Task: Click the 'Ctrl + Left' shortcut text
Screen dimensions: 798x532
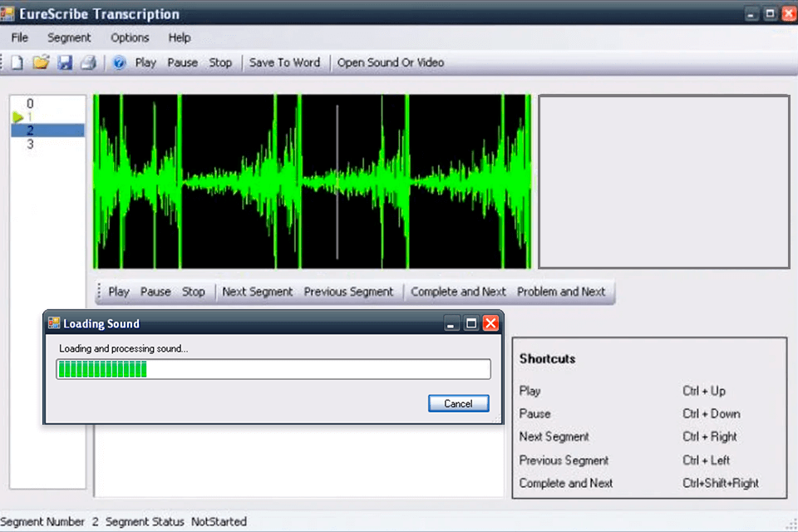Action: (x=707, y=461)
